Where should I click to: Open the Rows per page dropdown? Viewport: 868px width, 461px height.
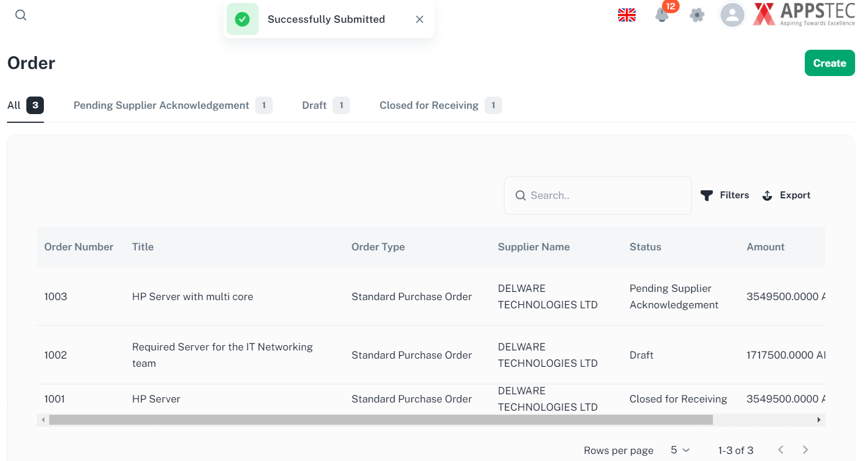click(x=679, y=450)
